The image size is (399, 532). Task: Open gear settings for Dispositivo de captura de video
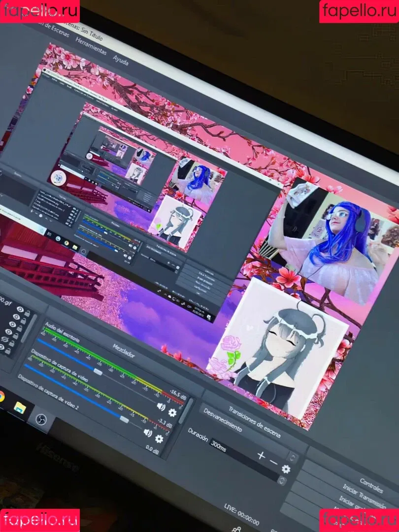point(159,438)
